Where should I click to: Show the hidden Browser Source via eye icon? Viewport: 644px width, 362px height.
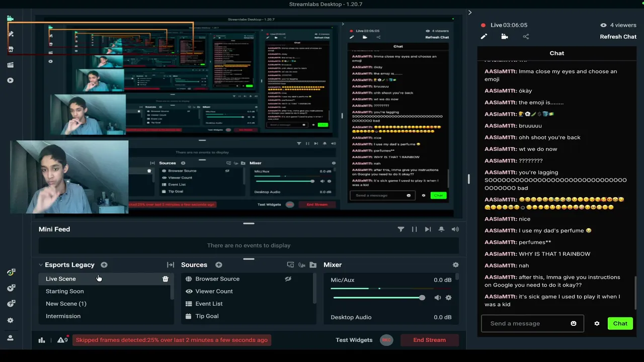[288, 279]
